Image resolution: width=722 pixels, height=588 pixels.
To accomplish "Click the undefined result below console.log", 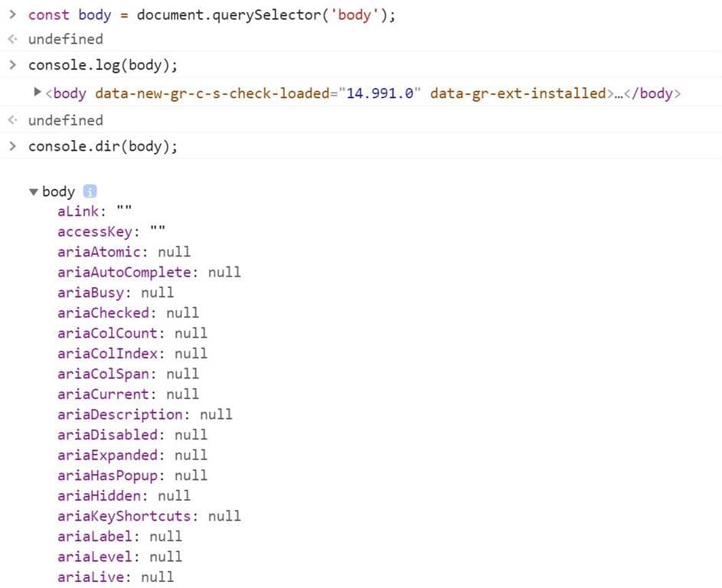I will [x=65, y=121].
